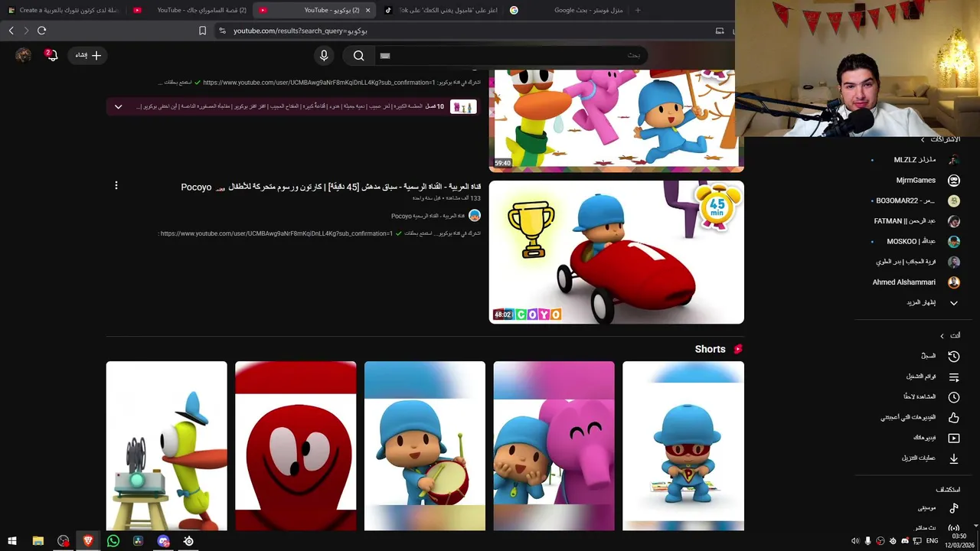Screen dimensions: 980x551
Task: Open site settings icon beside the URL
Action: click(222, 31)
